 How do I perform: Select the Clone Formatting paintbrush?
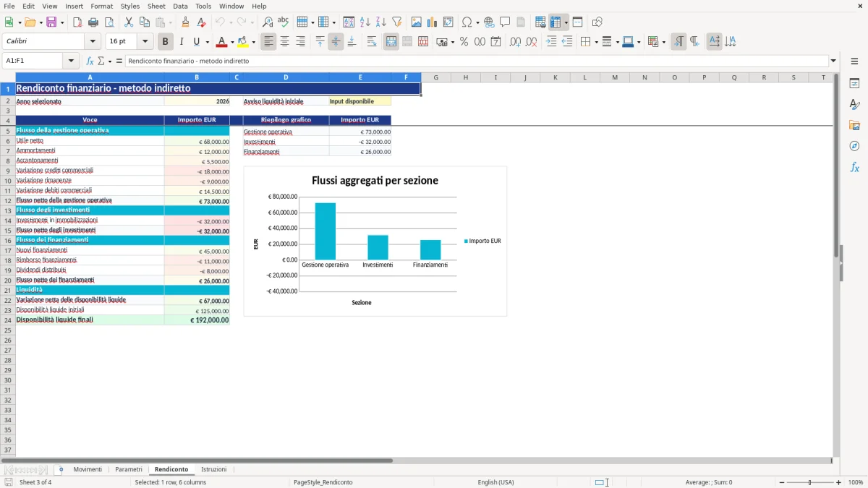185,22
